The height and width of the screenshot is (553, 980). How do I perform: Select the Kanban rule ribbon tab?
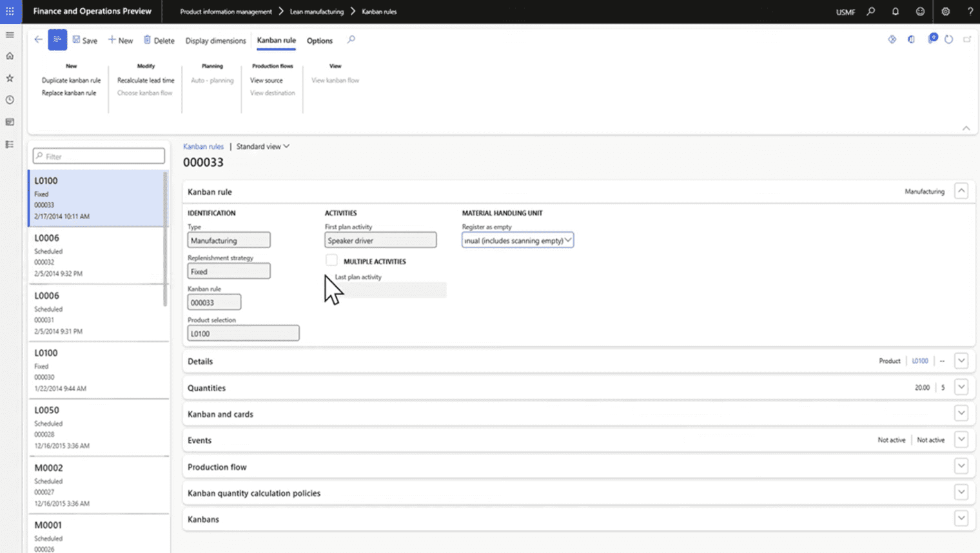[276, 41]
